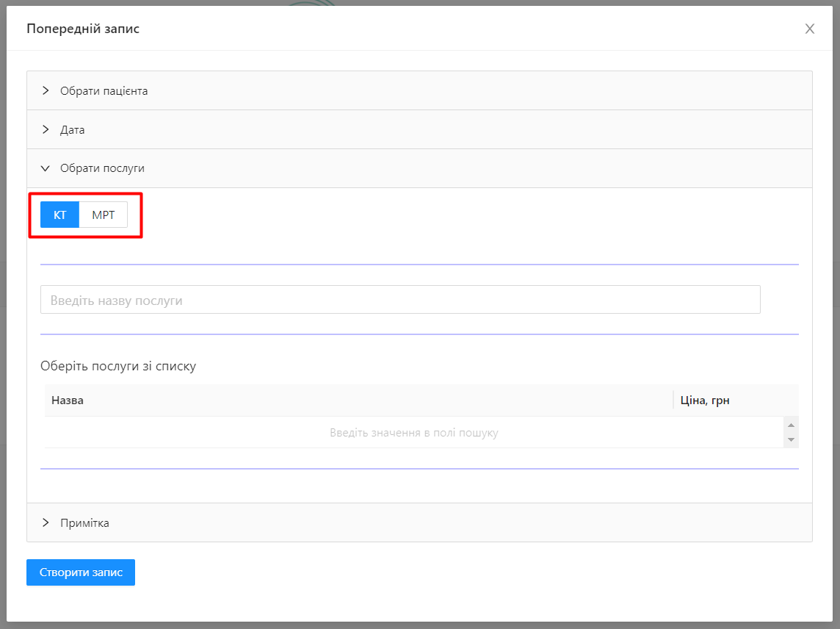Collapse the Обрати послуги section
The width and height of the screenshot is (840, 629).
coord(102,168)
